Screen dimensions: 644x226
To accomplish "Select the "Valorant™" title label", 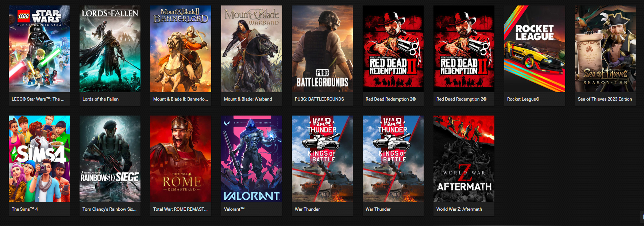I will (x=234, y=209).
